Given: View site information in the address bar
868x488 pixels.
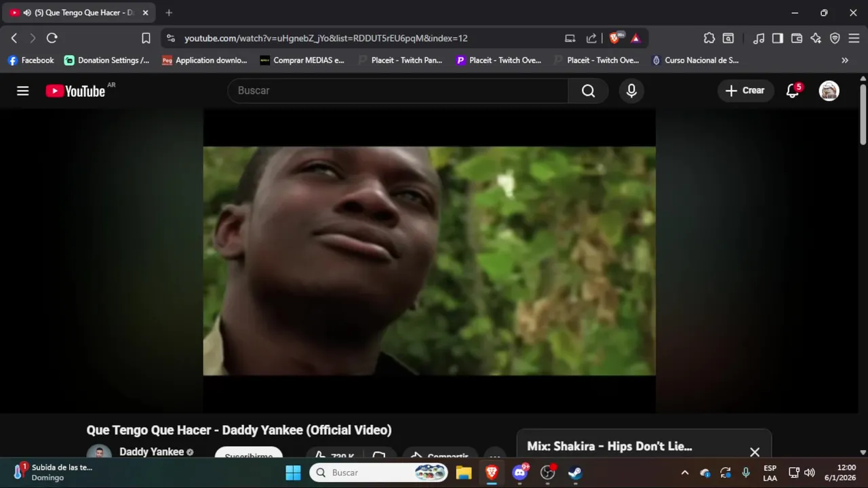Looking at the screenshot, I should tap(170, 38).
